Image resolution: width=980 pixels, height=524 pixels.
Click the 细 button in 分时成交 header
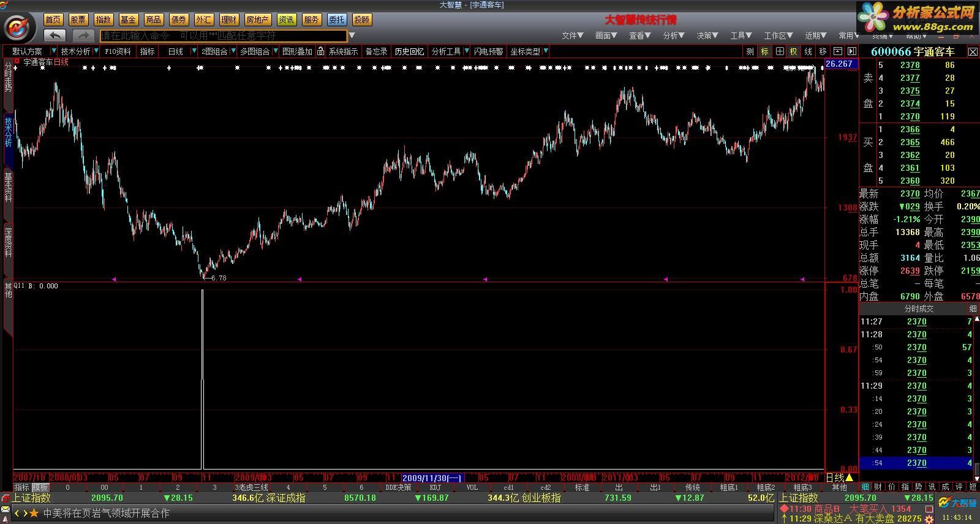(973, 309)
